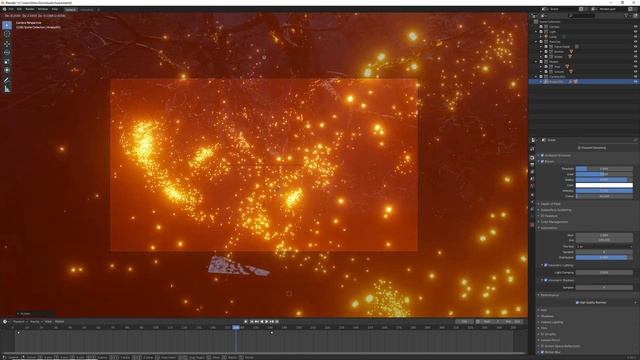This screenshot has height=360, width=640.
Task: Select the Move tool
Action: click(x=7, y=44)
